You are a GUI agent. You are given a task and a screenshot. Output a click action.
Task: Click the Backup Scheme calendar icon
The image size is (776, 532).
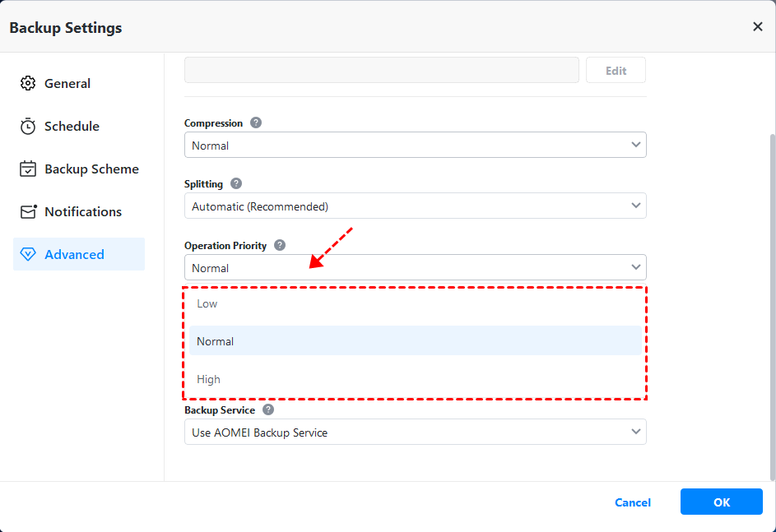pos(28,169)
